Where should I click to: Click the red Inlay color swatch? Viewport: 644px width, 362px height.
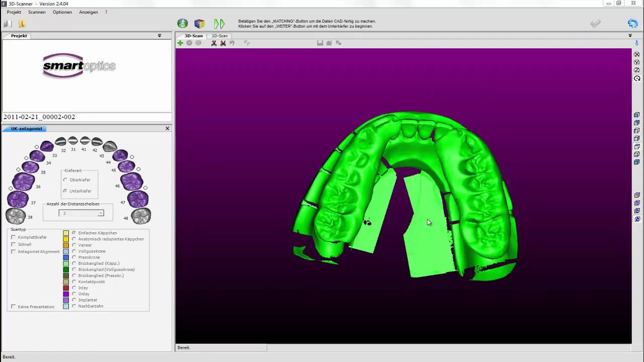pos(66,288)
